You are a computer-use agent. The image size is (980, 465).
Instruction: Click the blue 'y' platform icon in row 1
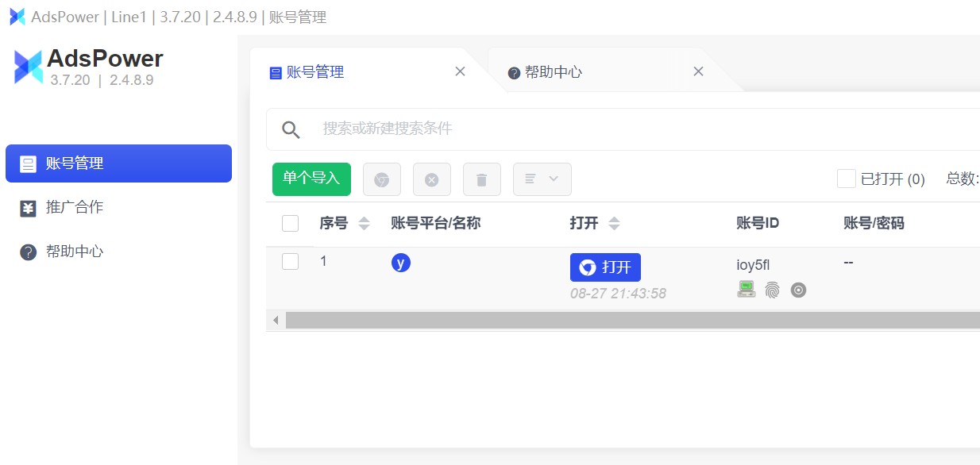coord(401,262)
